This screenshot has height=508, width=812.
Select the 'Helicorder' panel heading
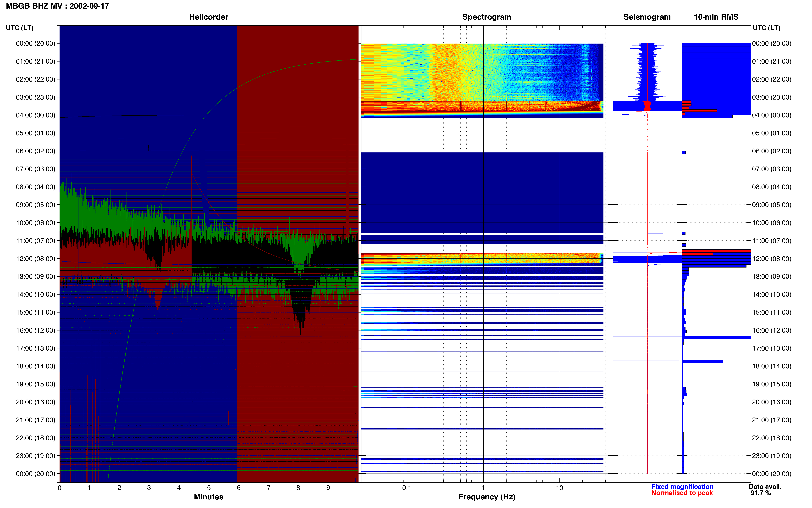(x=209, y=17)
